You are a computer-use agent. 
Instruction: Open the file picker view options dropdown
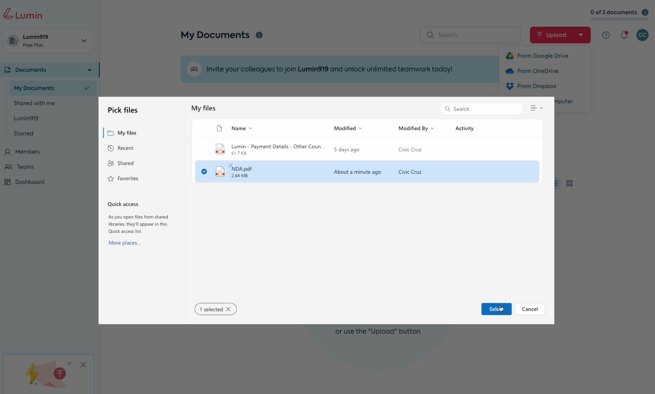click(536, 108)
